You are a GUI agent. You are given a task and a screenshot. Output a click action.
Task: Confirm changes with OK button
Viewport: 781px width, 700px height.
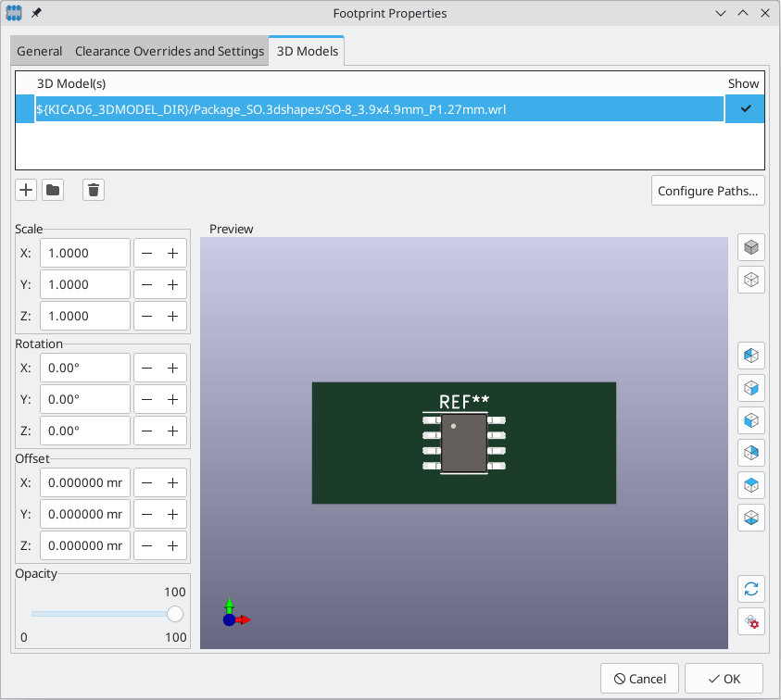(724, 679)
